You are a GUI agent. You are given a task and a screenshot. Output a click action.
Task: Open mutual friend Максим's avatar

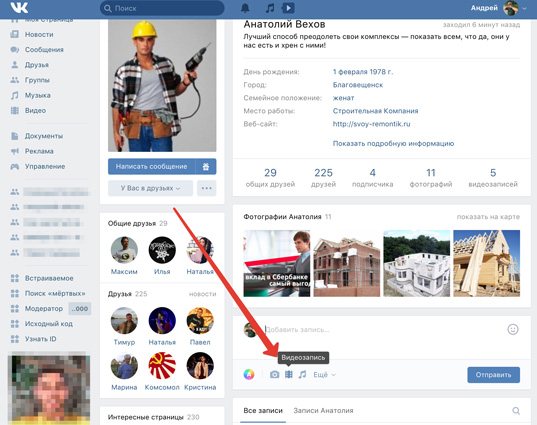point(124,250)
